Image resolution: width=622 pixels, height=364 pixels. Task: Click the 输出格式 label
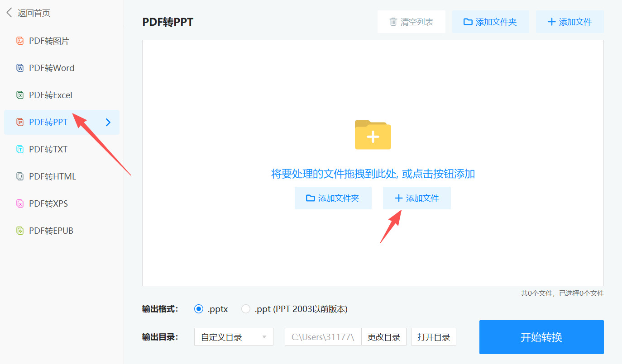pos(160,309)
